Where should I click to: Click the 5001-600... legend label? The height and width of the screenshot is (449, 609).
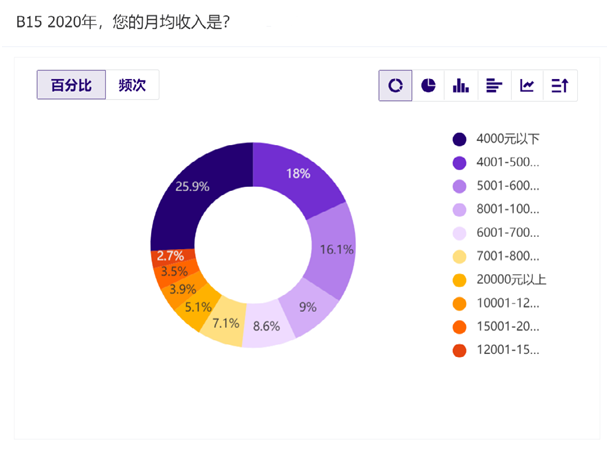[x=508, y=186]
